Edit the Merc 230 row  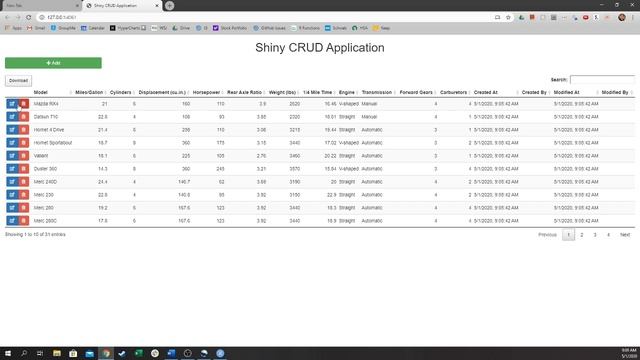tap(12, 195)
